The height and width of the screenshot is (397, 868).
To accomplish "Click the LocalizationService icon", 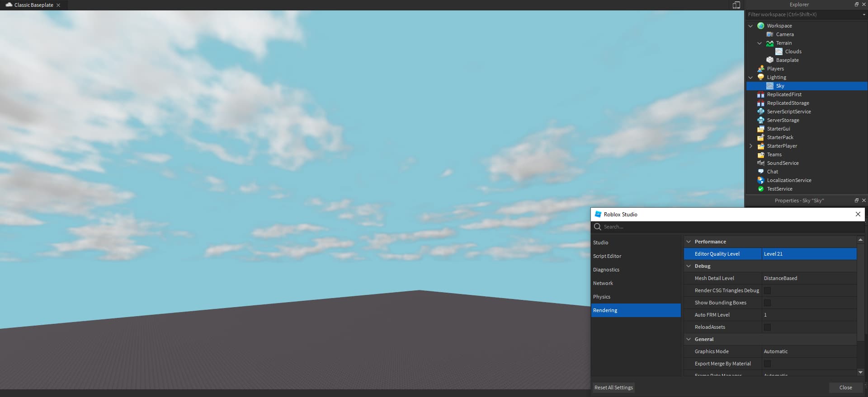I will tap(761, 180).
